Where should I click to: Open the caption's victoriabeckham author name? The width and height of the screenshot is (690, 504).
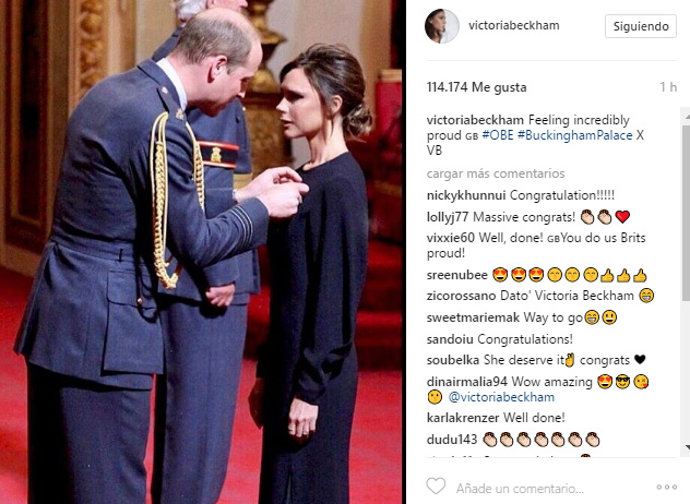pos(475,120)
